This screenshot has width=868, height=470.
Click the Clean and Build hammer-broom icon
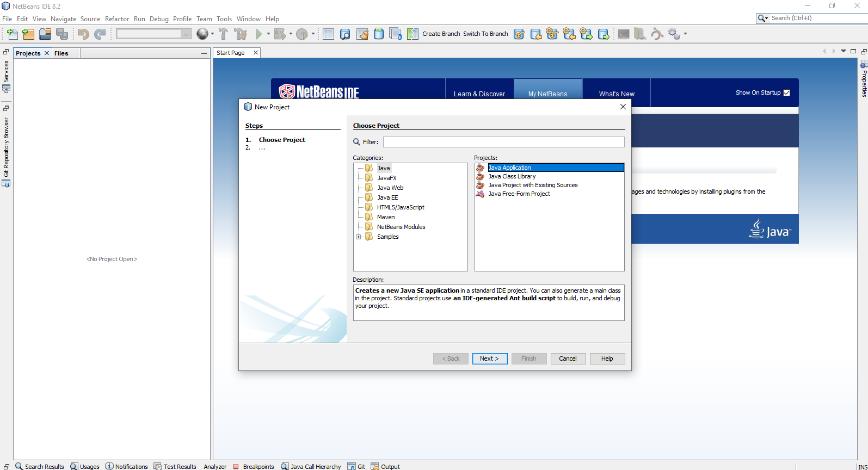pos(241,34)
